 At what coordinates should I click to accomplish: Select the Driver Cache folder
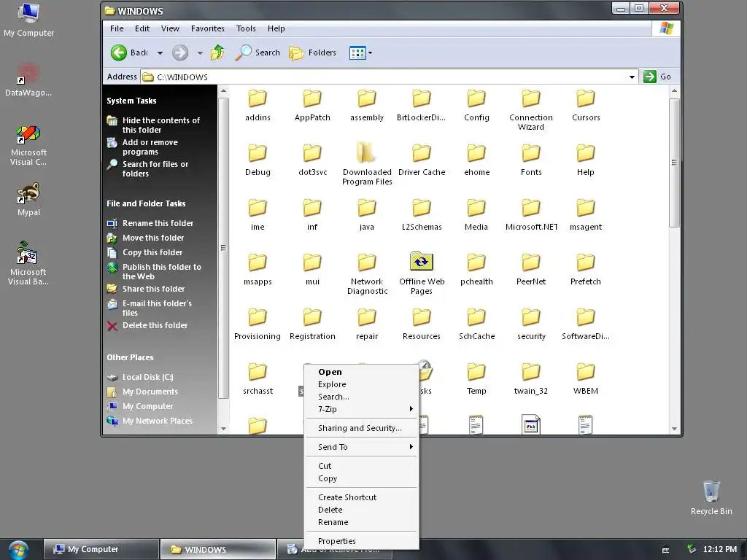coord(422,160)
